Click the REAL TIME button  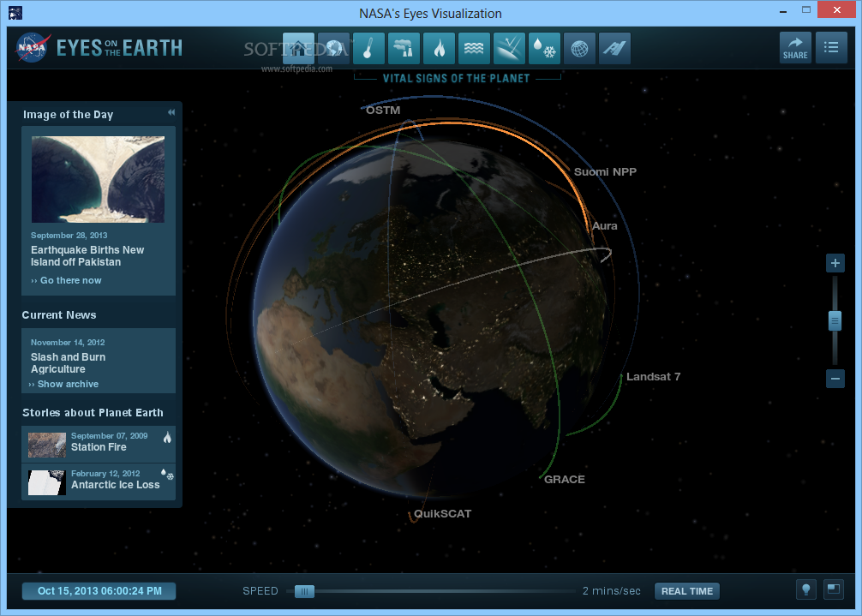[x=687, y=591]
